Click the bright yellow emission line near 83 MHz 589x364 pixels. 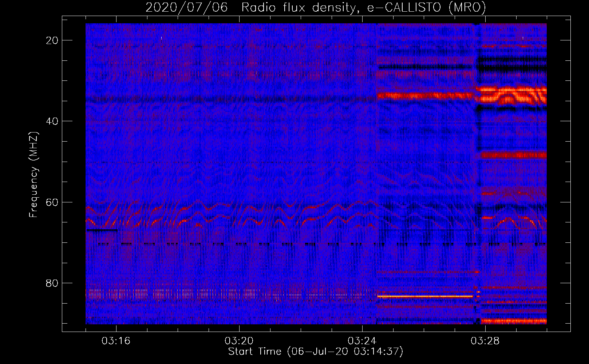point(425,296)
